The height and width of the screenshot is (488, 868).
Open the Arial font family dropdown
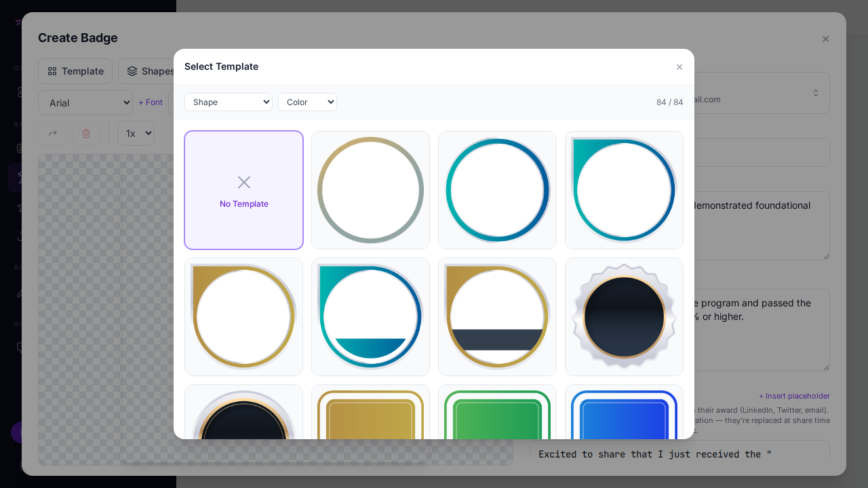tap(85, 103)
